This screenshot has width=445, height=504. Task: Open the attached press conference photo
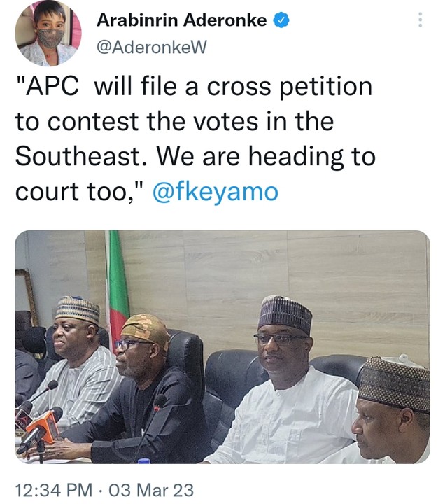[x=222, y=346]
